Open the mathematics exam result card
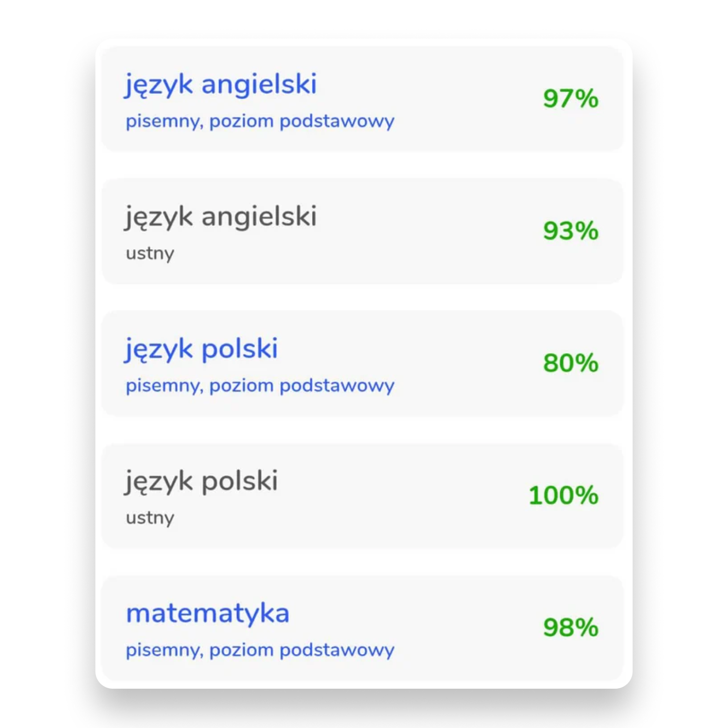The height and width of the screenshot is (728, 728). point(363,629)
